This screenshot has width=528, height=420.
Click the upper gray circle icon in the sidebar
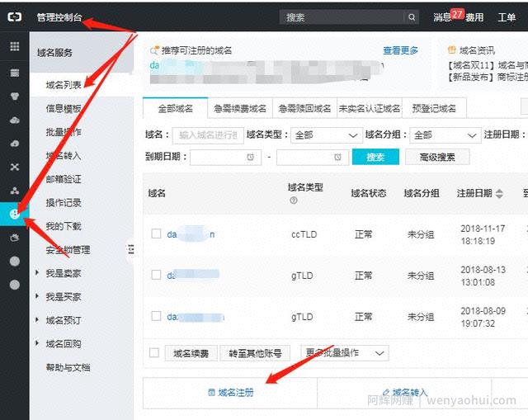tap(15, 262)
